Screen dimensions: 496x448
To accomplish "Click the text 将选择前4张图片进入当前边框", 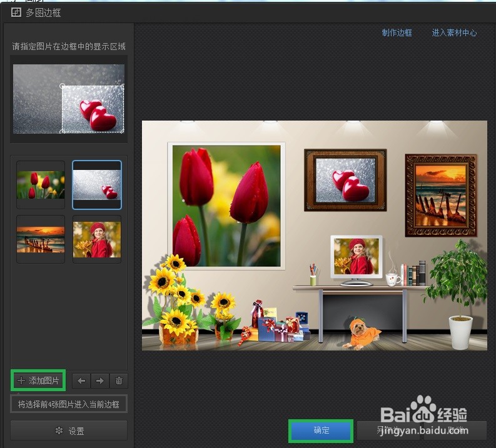I will (69, 404).
